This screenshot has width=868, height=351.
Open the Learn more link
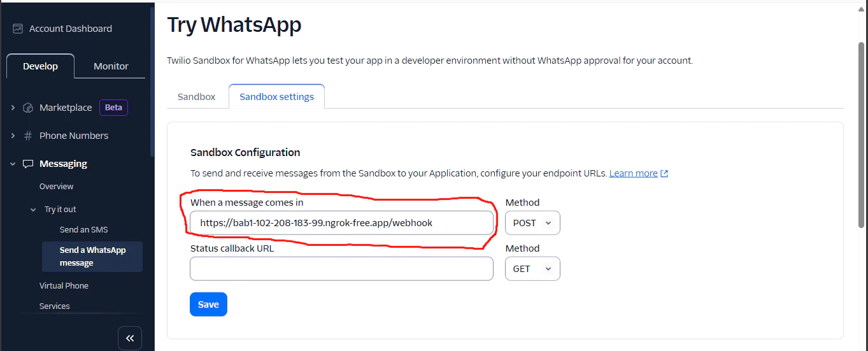(x=633, y=173)
